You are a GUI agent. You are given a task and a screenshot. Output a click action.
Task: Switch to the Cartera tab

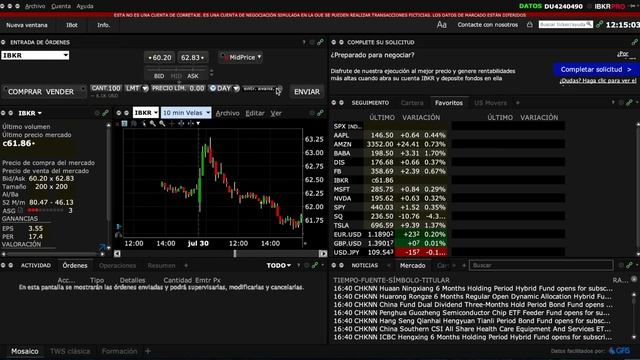click(x=412, y=103)
